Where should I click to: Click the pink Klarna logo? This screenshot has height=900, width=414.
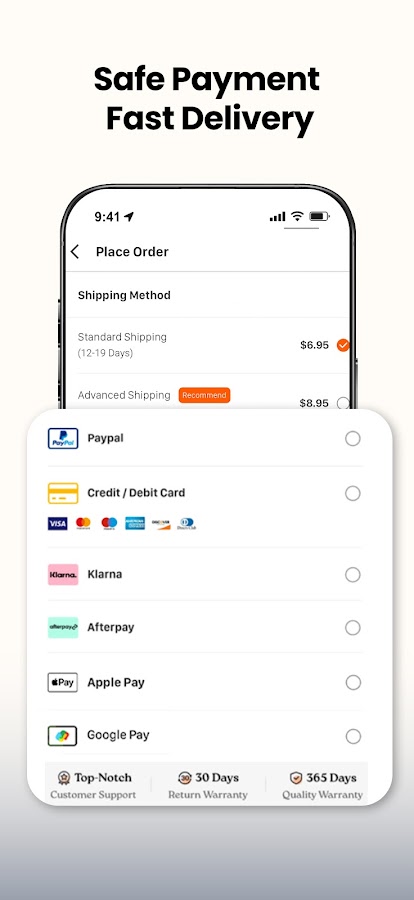[63, 575]
